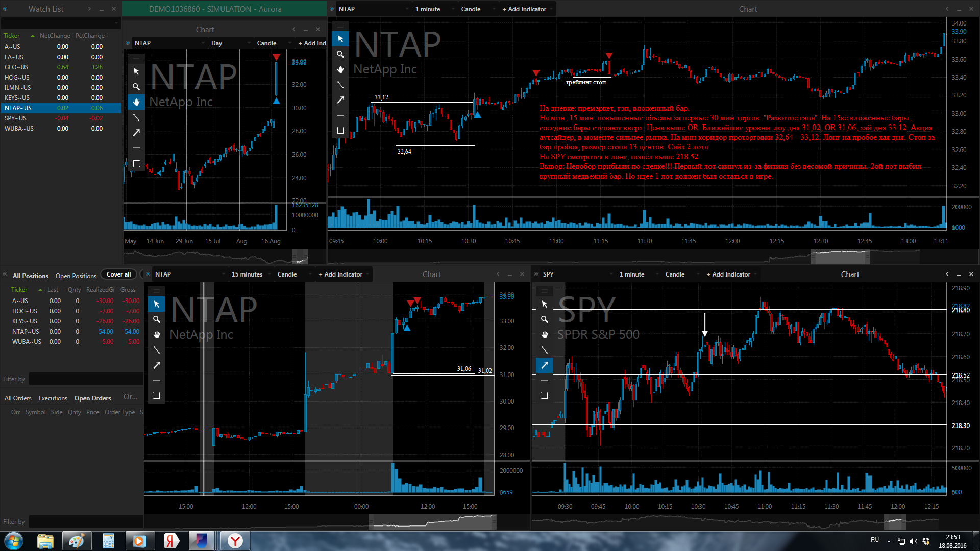Toggle link circle beside NTAP Day chart symbol
Image resolution: width=980 pixels, height=551 pixels.
point(128,43)
